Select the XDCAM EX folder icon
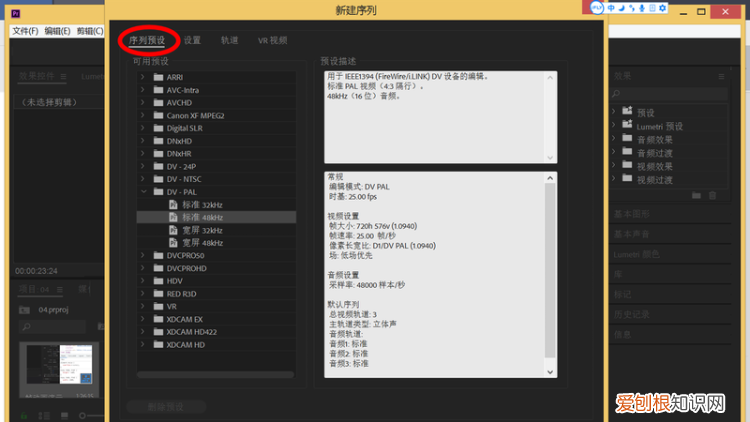 click(158, 319)
